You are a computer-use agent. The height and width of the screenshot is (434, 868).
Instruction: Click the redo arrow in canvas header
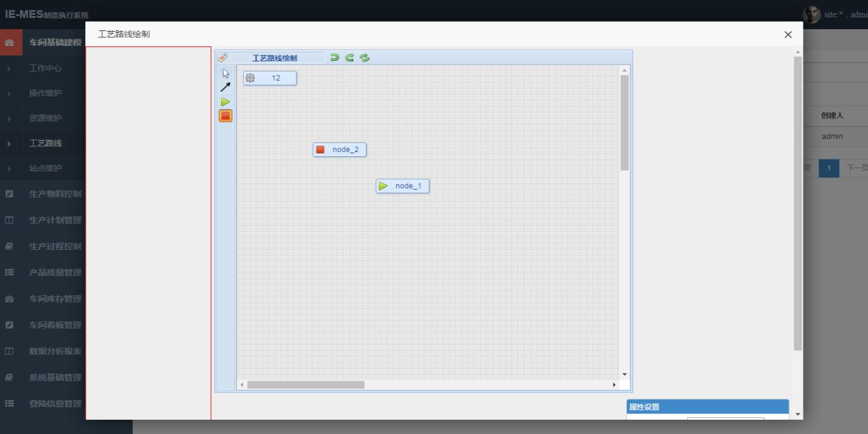coord(350,58)
